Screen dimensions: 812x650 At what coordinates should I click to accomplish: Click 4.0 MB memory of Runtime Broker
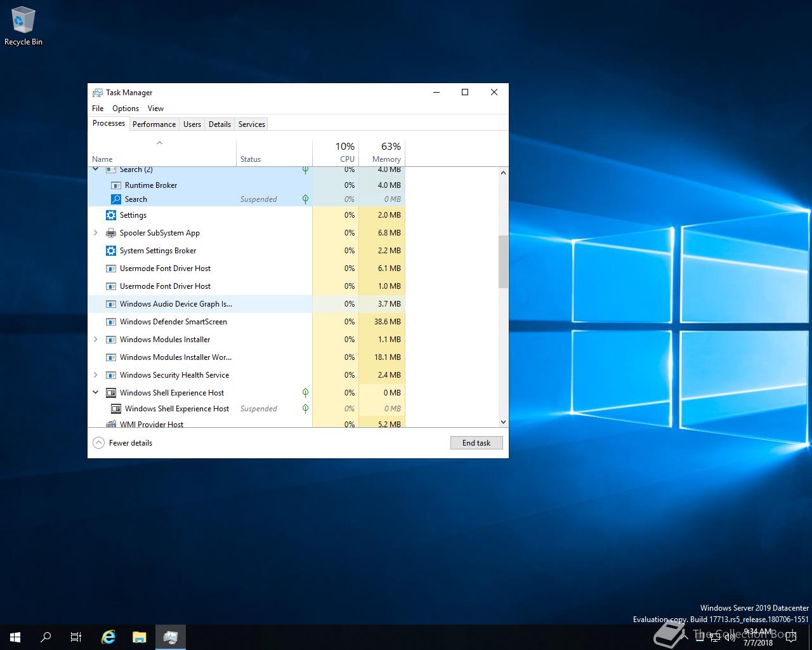[390, 185]
